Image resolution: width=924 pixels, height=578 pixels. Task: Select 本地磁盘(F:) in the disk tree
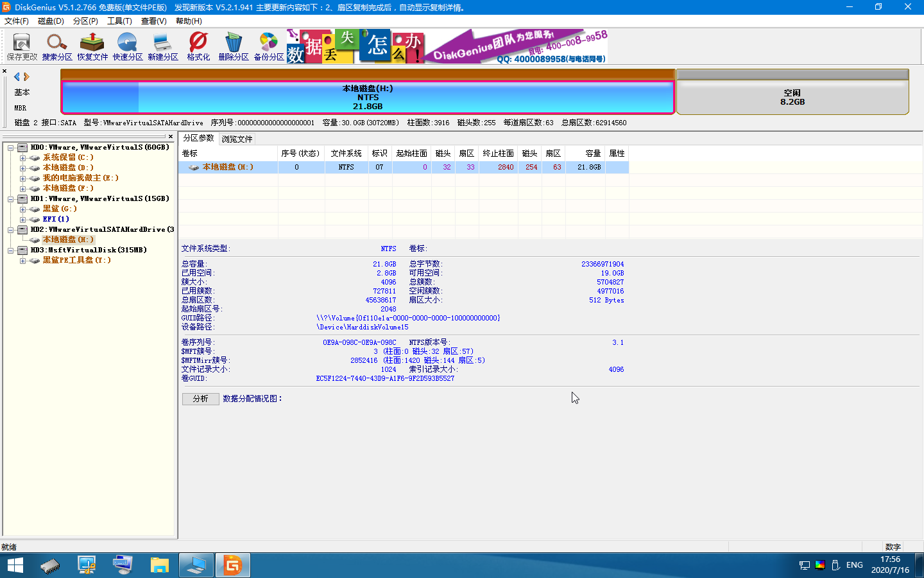coord(68,188)
